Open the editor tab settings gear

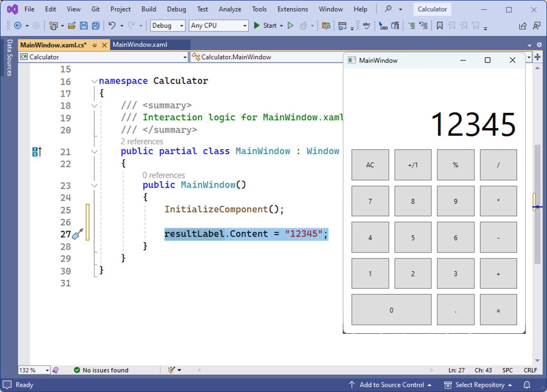539,45
